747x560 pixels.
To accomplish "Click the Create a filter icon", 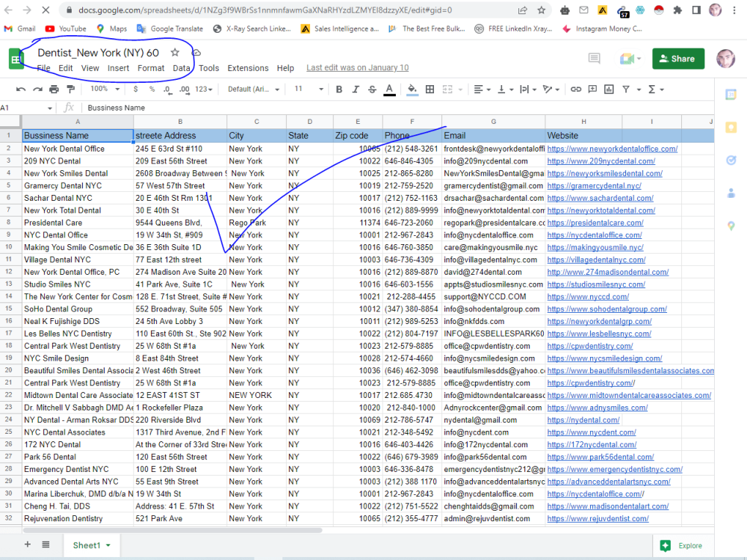I will pyautogui.click(x=625, y=89).
